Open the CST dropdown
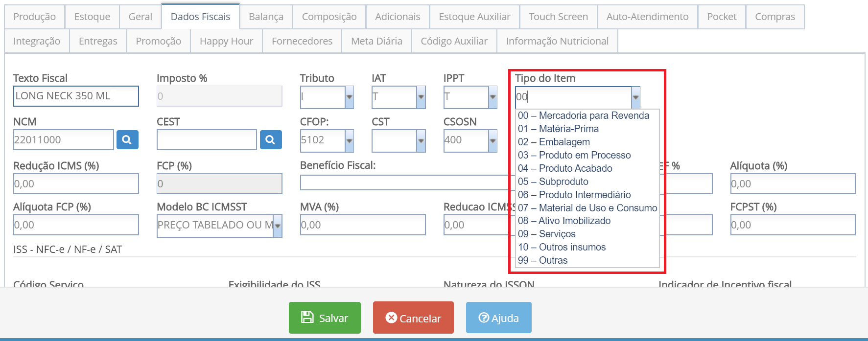 point(421,141)
